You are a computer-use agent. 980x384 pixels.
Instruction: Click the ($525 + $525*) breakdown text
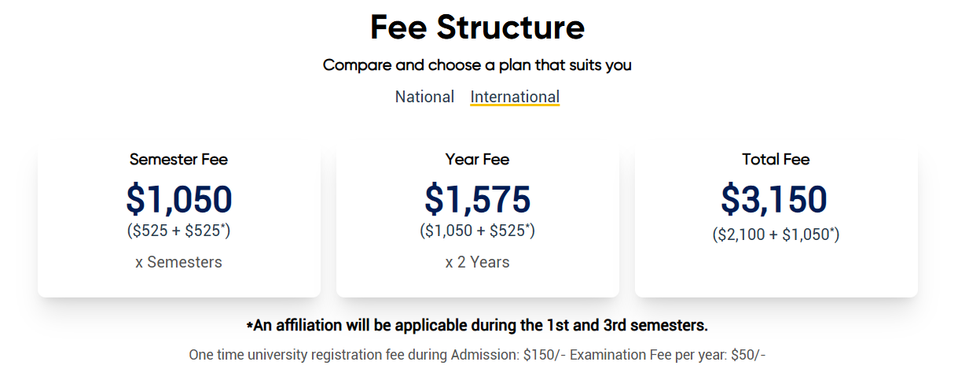click(178, 231)
